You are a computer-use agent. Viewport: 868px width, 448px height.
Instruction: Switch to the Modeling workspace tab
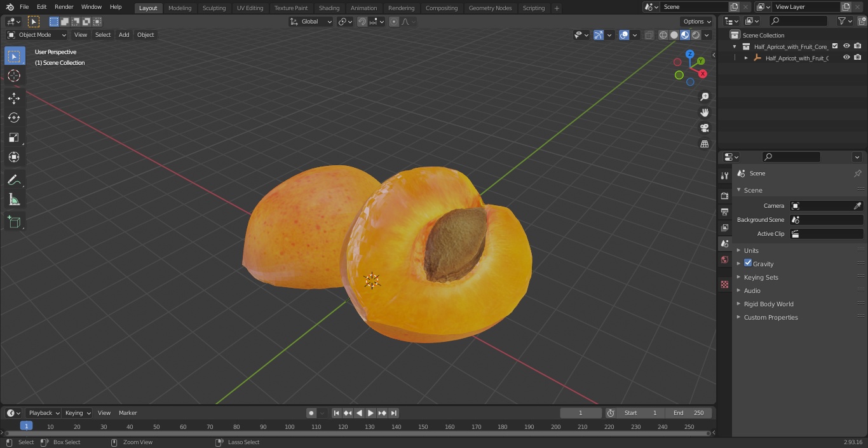tap(180, 8)
